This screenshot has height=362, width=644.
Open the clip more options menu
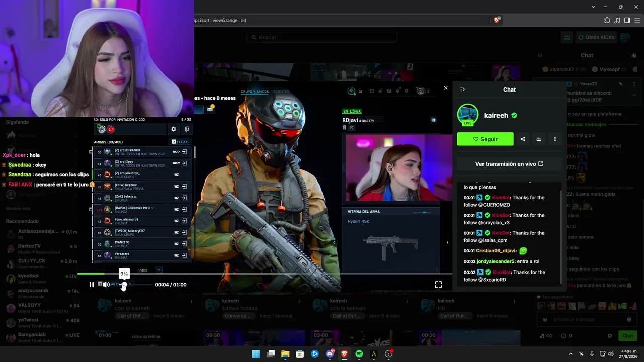point(555,139)
